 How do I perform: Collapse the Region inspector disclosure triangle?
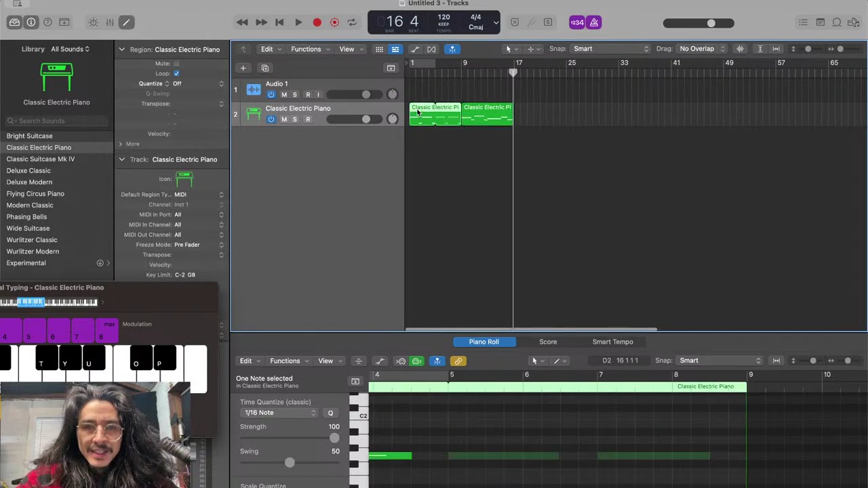122,49
